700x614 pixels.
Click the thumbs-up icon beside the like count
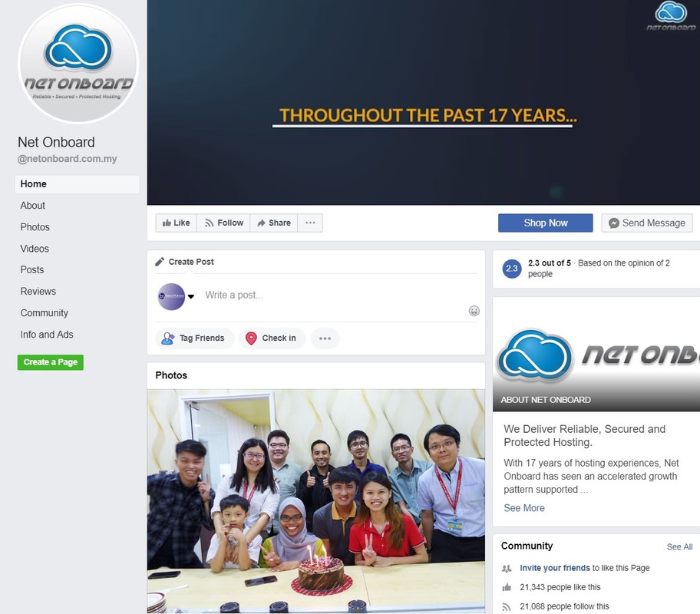click(x=507, y=587)
